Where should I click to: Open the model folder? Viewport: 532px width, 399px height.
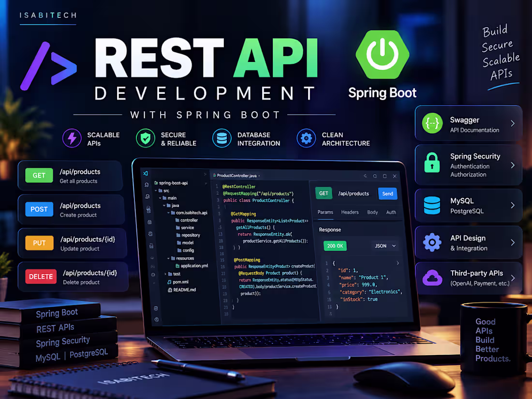pyautogui.click(x=185, y=243)
